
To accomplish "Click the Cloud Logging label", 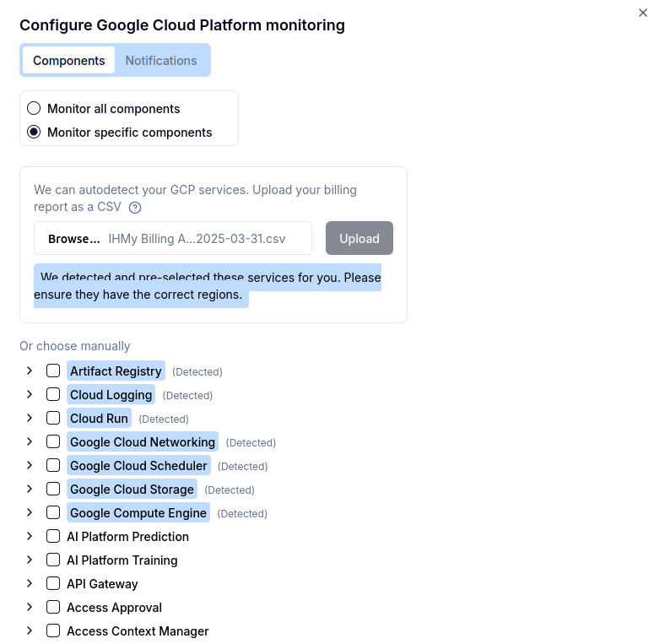I will (x=111, y=395).
